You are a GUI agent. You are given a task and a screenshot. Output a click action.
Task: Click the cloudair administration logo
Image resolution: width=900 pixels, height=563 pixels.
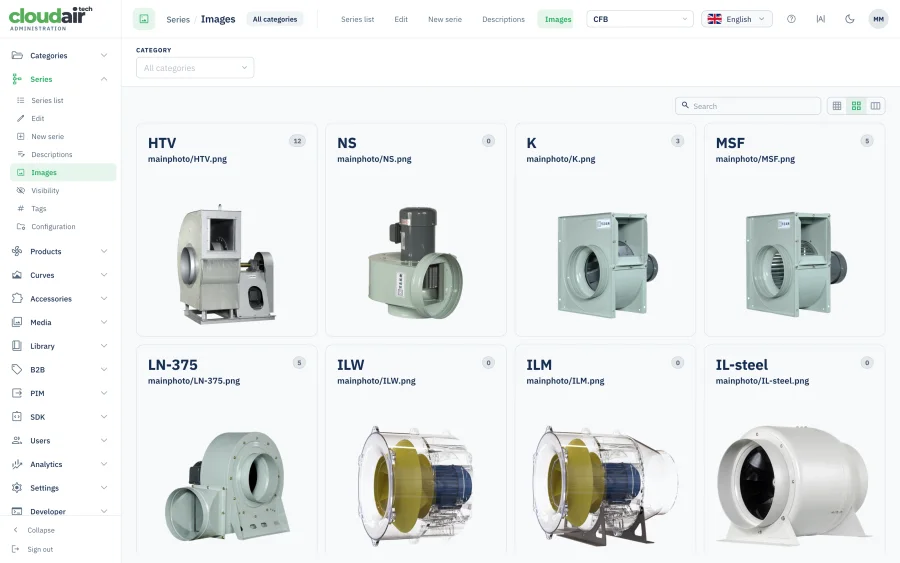click(x=51, y=18)
